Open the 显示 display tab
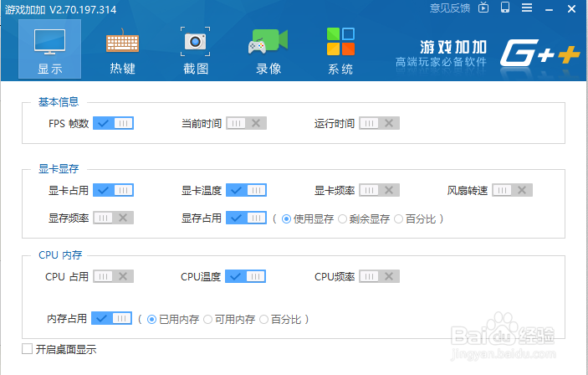 (x=49, y=49)
